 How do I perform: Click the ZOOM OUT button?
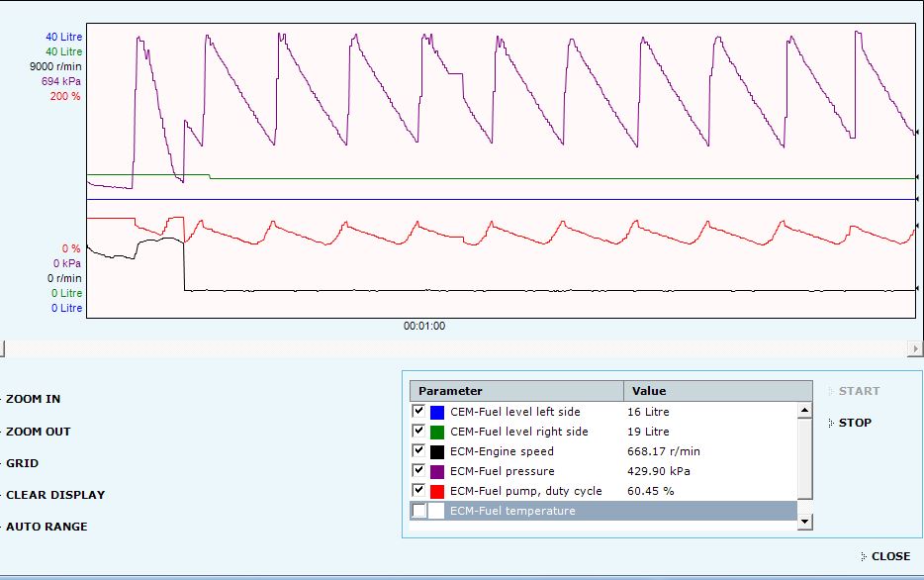point(38,431)
